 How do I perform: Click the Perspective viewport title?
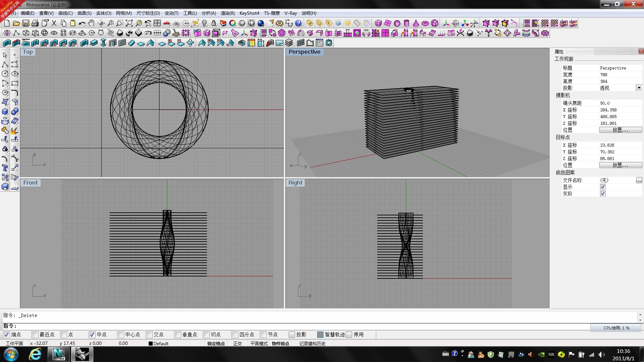click(304, 52)
